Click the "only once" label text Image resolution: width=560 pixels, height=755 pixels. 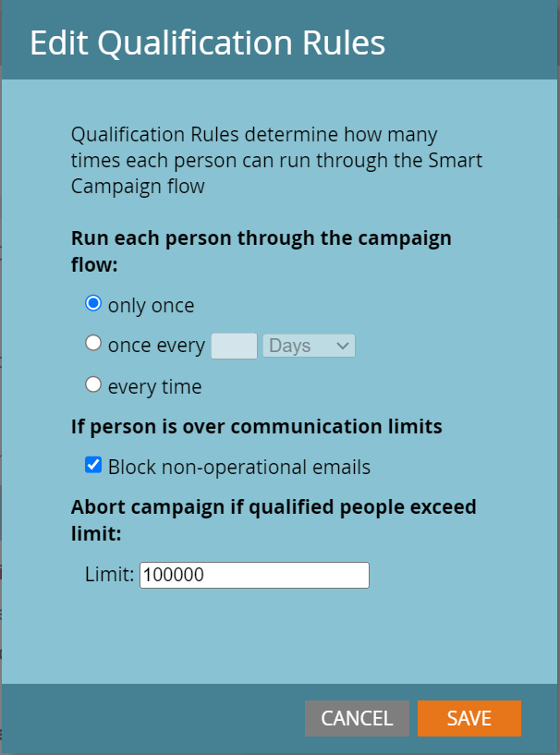tap(151, 305)
